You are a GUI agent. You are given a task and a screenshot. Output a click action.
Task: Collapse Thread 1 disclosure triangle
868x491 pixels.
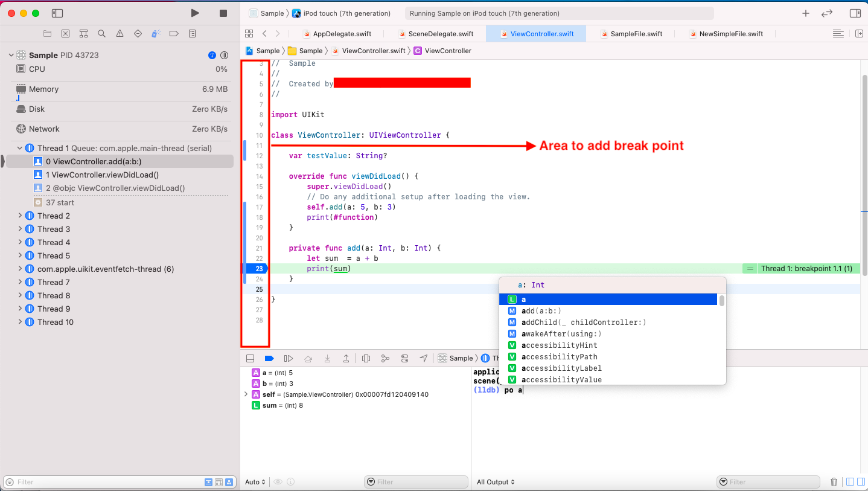point(20,148)
